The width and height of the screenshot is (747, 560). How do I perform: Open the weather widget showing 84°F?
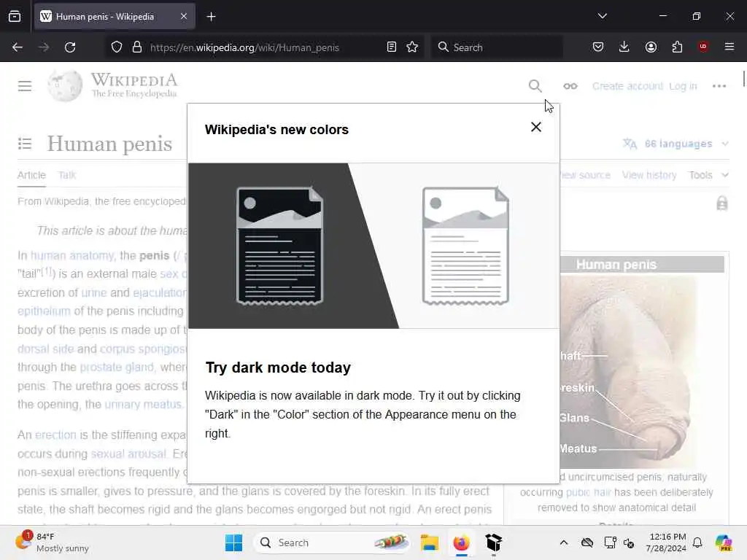tap(53, 542)
